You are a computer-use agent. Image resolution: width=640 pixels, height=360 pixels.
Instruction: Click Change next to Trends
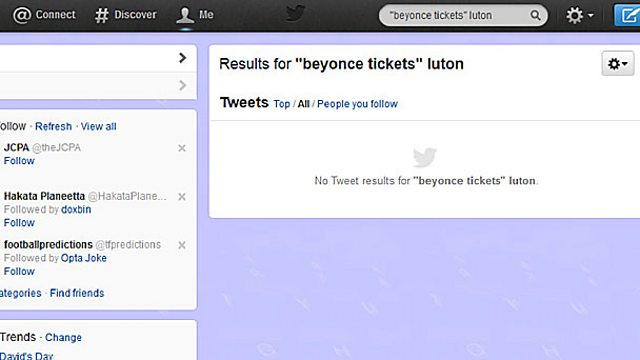(x=63, y=338)
